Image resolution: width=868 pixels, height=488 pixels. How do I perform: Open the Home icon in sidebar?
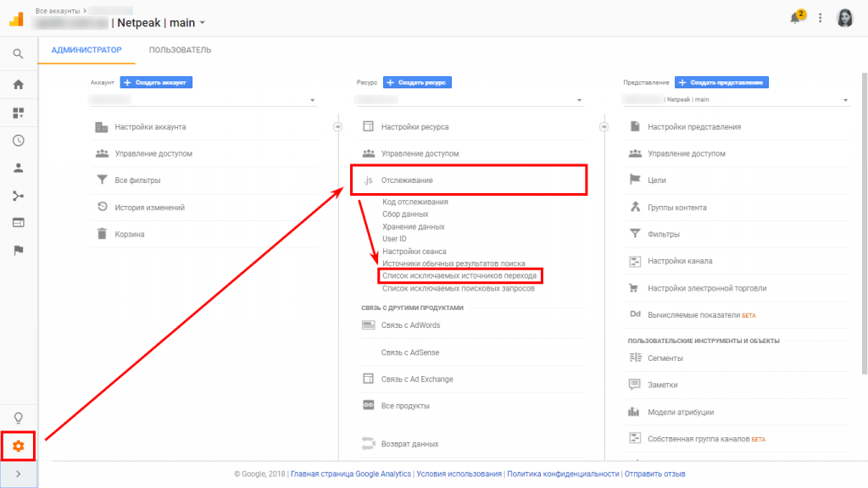tap(18, 84)
